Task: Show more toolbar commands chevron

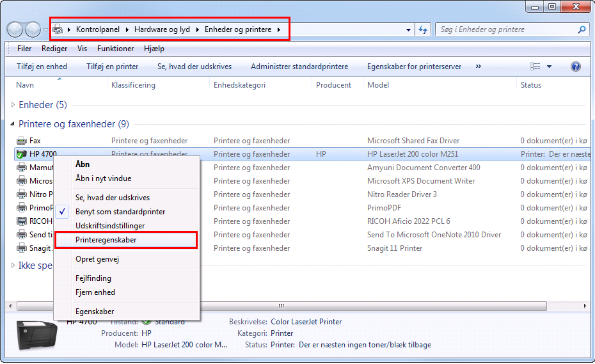Action: pyautogui.click(x=479, y=67)
